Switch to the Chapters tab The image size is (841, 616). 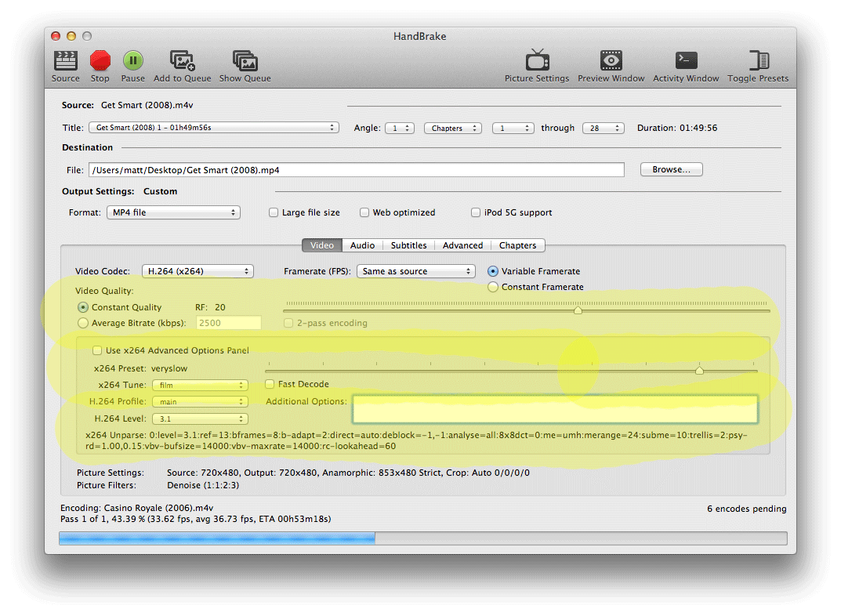517,245
